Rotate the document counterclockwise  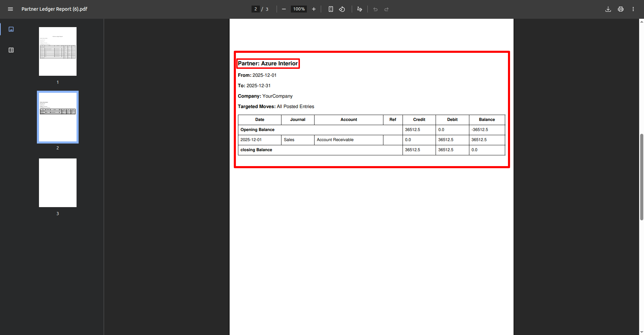[342, 9]
